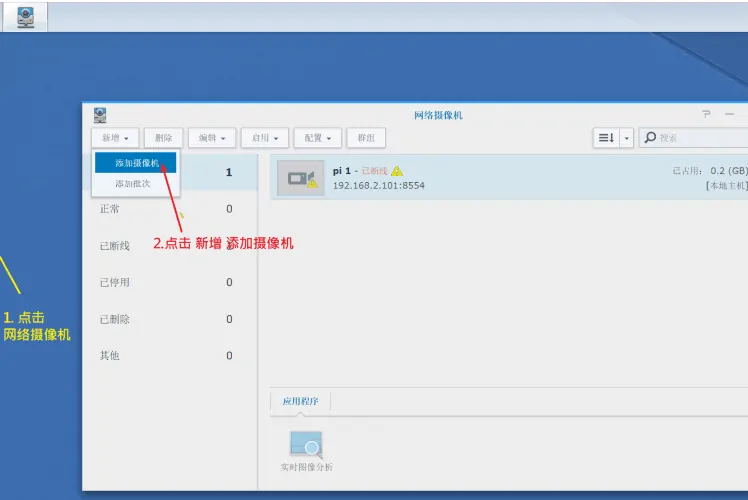The height and width of the screenshot is (500, 748).
Task: Open the 编辑 dropdown menu
Action: pyautogui.click(x=212, y=138)
